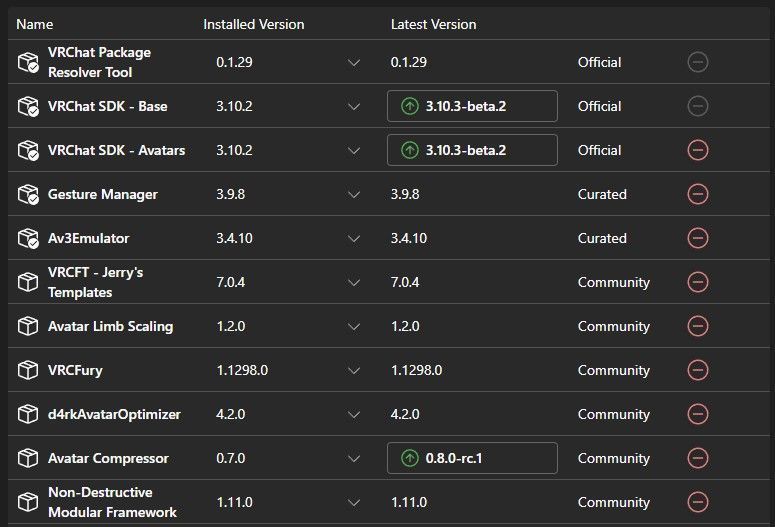Click the disabled remove icon for Package Resolver Tool
The width and height of the screenshot is (775, 527).
(x=698, y=62)
